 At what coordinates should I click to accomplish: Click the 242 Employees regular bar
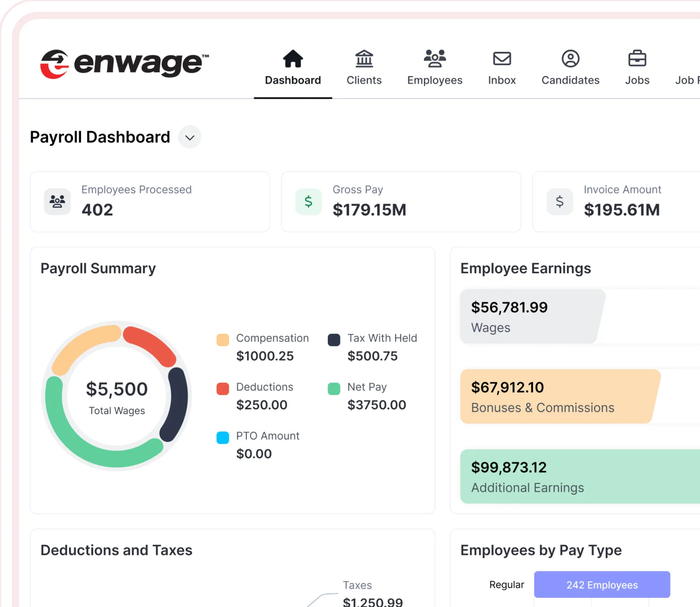tap(602, 584)
